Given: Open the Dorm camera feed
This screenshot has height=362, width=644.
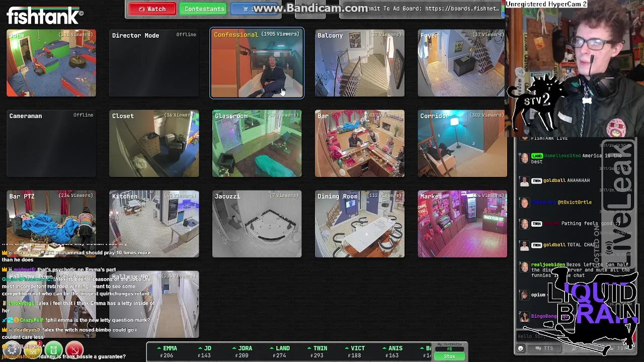Looking at the screenshot, I should click(x=51, y=63).
